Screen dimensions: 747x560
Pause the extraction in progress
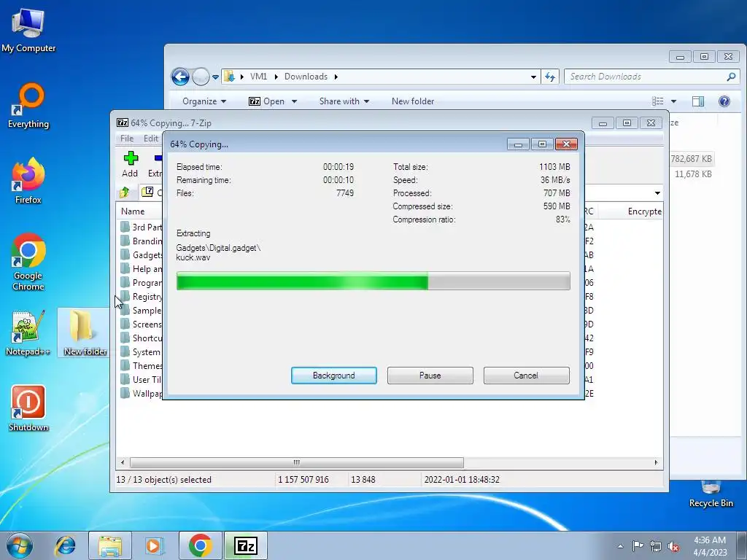[430, 376]
